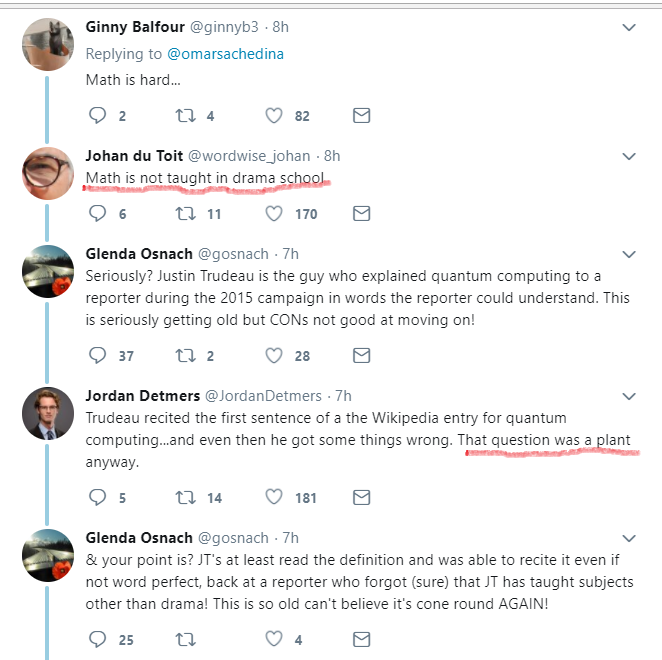The height and width of the screenshot is (660, 662).
Task: Expand options menu on Johan du Toit's tweet
Action: pyautogui.click(x=629, y=156)
